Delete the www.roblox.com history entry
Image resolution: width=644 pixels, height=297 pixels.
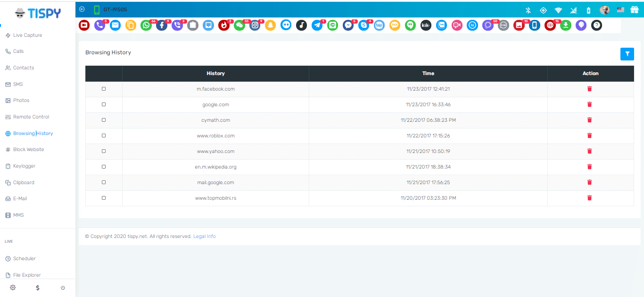[x=589, y=136]
